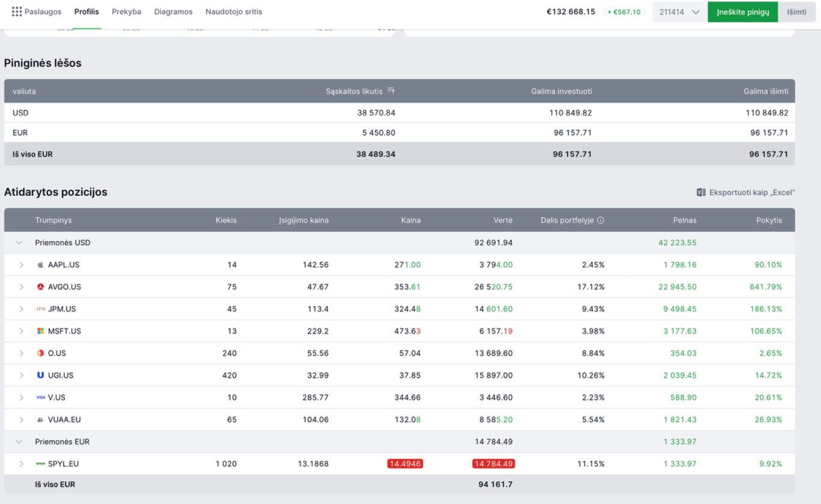The height and width of the screenshot is (504, 821).
Task: Click the sort icon beside Sąskaitos likutis
Action: coord(391,91)
